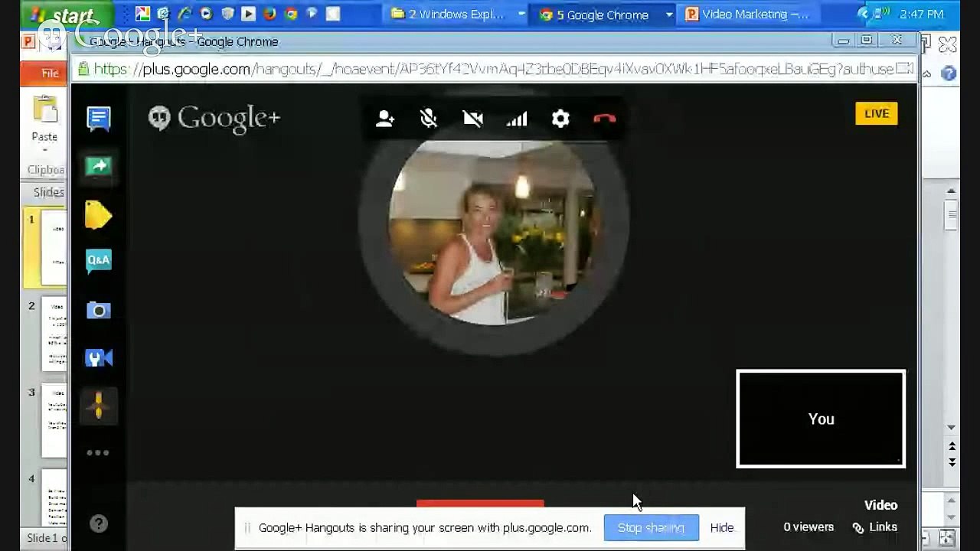The image size is (980, 551).
Task: Open the Q&A app in sidebar
Action: click(99, 261)
